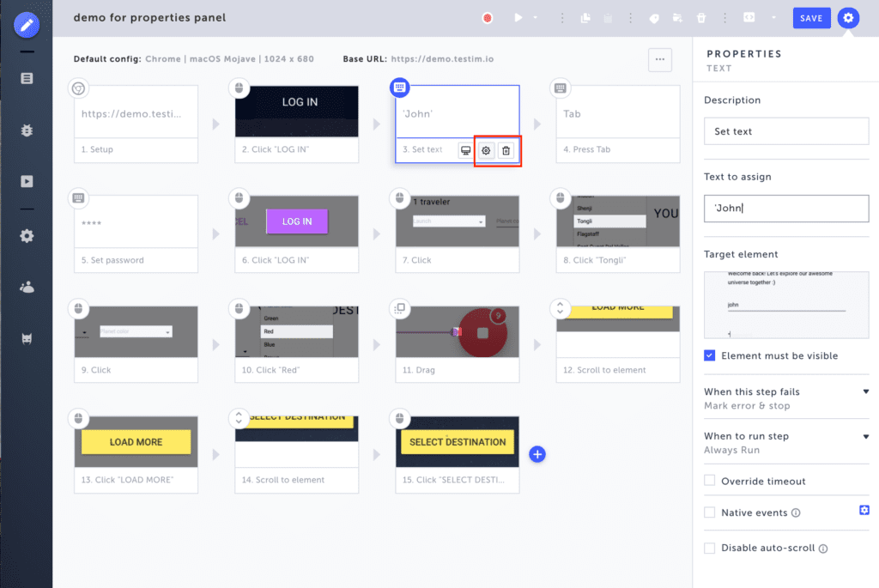This screenshot has width=879, height=588.
Task: Open the team users icon in sidebar
Action: (27, 288)
